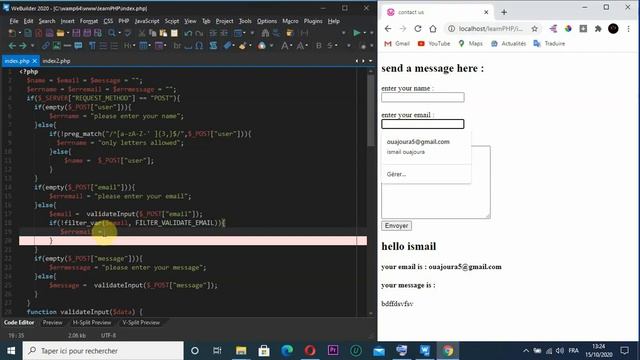Click the undo arrow icon in the toolbar

188,33
